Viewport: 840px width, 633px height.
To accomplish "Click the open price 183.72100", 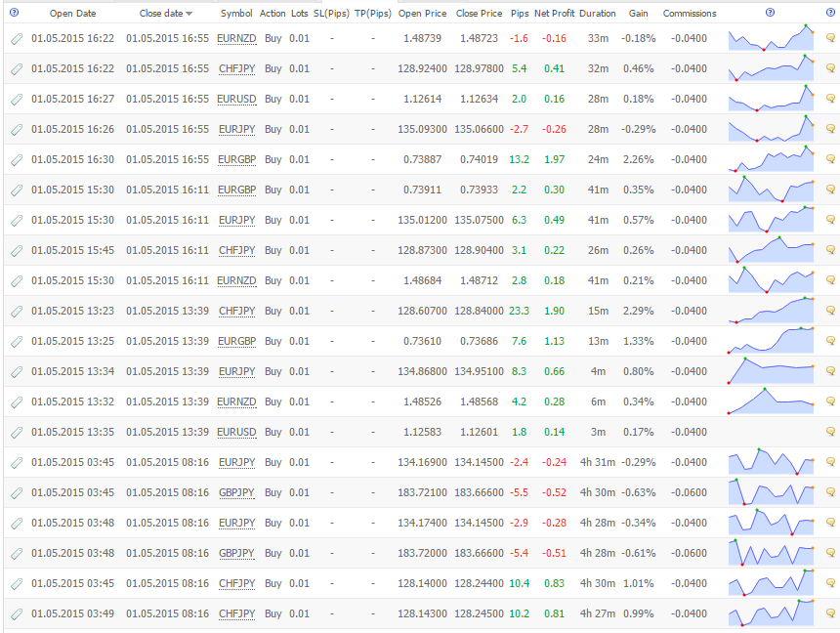I will [422, 492].
